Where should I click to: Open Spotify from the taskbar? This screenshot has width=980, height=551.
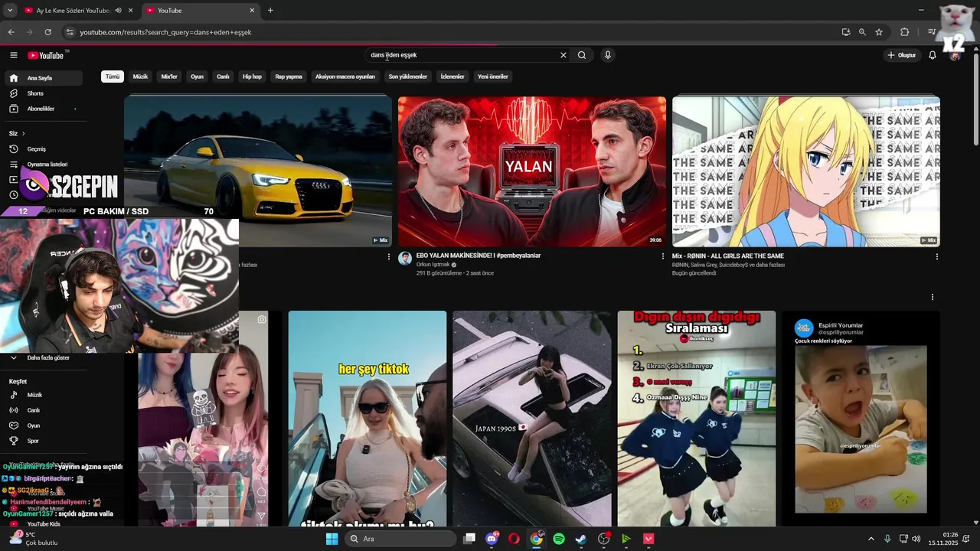click(559, 539)
